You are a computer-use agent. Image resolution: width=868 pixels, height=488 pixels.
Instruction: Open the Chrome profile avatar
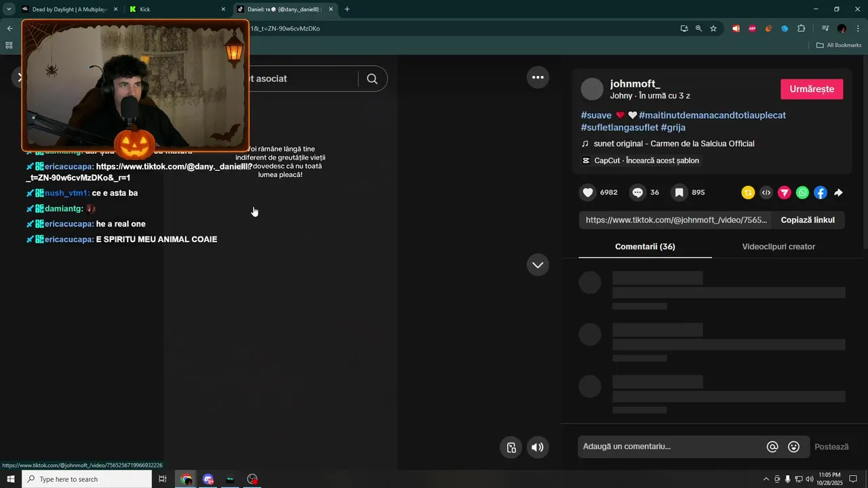842,28
